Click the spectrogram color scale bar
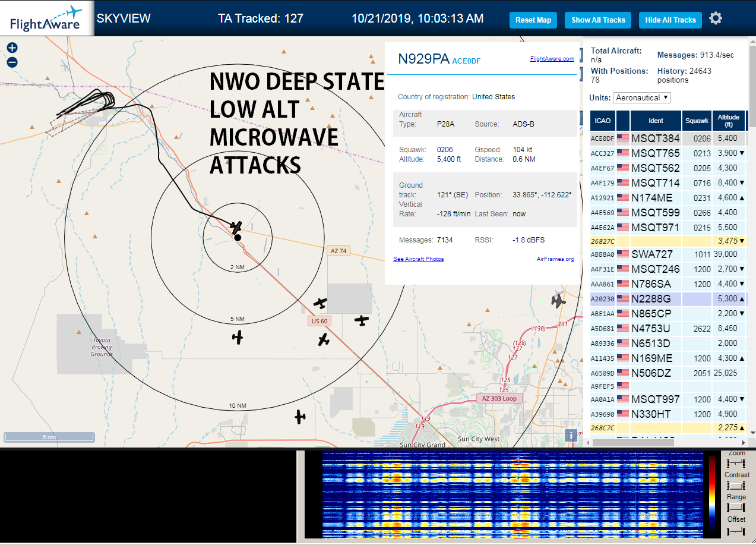The width and height of the screenshot is (756, 545). click(x=712, y=493)
